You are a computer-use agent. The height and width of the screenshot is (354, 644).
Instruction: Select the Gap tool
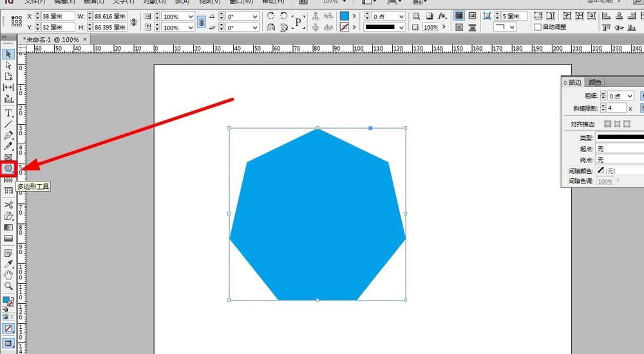pos(8,88)
